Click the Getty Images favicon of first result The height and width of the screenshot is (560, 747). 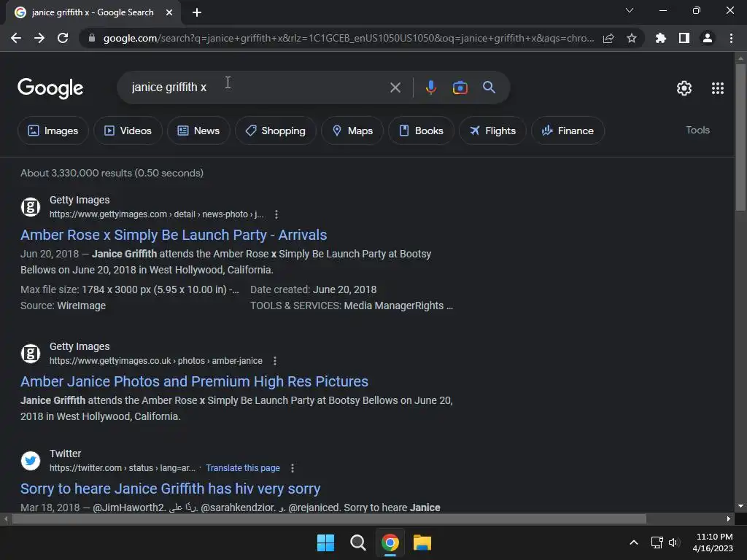[31, 206]
